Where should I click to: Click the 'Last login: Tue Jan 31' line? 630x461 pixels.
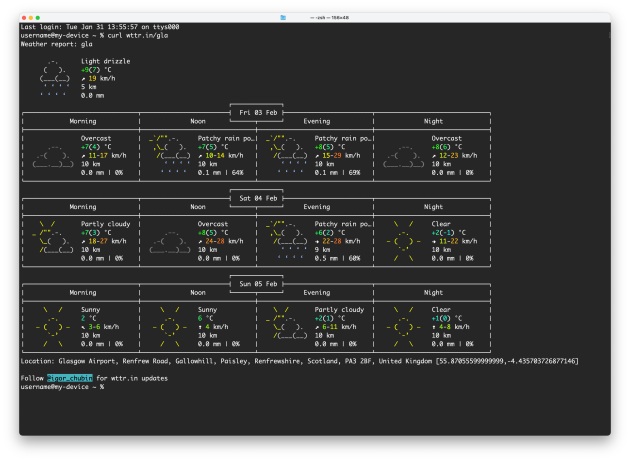[100, 27]
